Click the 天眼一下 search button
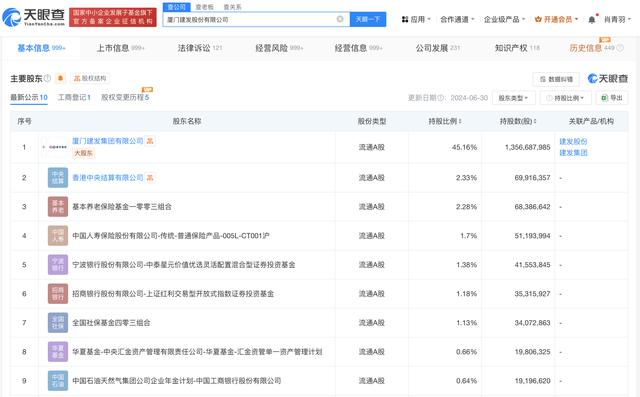This screenshot has width=640, height=397. (x=368, y=19)
